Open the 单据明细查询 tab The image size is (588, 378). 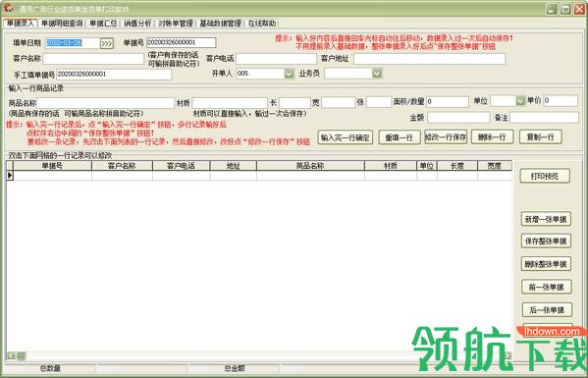[x=62, y=24]
